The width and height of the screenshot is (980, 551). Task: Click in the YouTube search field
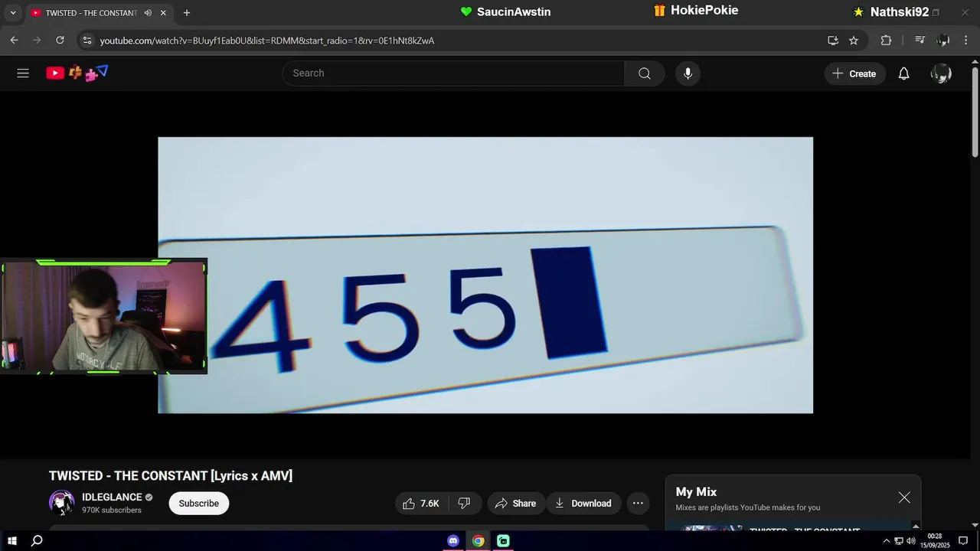point(453,73)
